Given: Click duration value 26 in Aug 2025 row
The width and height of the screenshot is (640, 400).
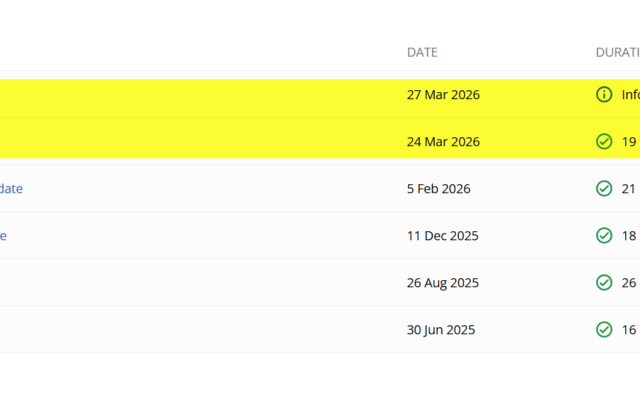Looking at the screenshot, I should (629, 282).
